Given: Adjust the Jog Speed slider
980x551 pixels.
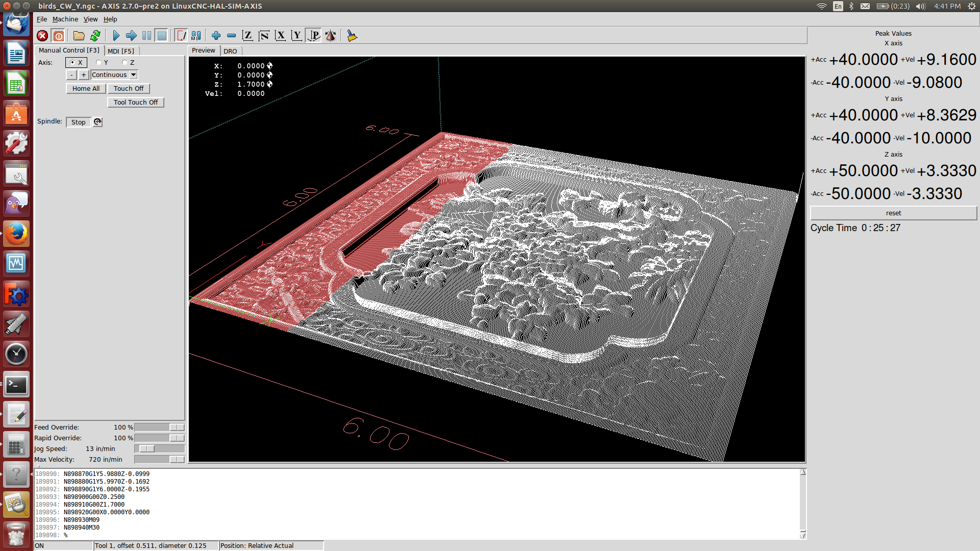Looking at the screenshot, I should (147, 449).
